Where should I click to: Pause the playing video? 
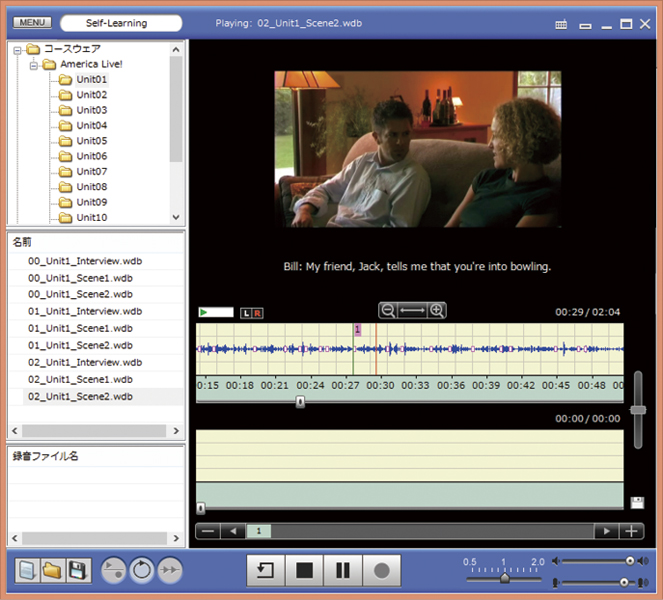pyautogui.click(x=342, y=571)
